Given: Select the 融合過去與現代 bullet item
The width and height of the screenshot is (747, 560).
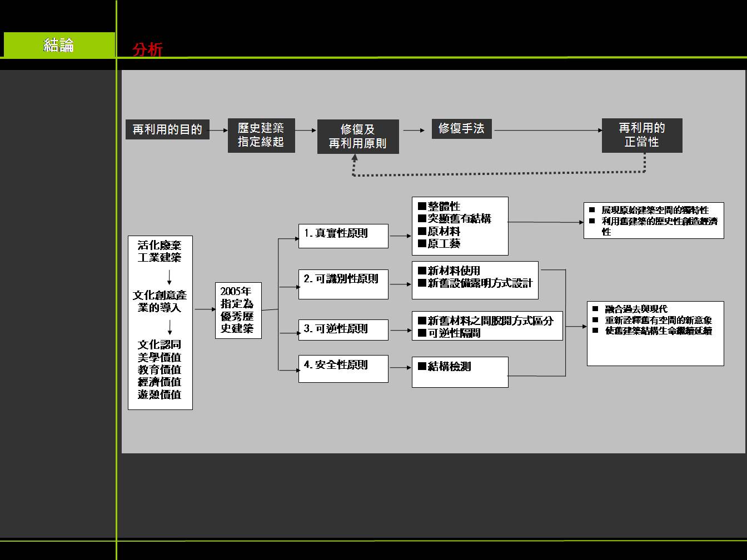Looking at the screenshot, I should (636, 309).
